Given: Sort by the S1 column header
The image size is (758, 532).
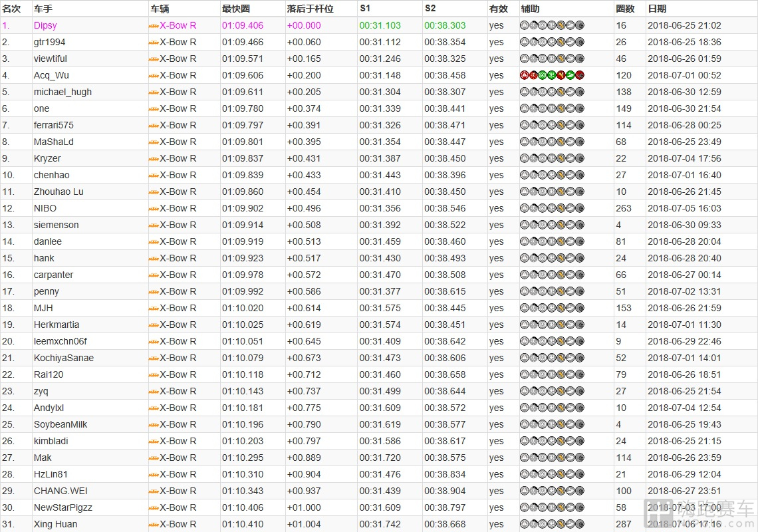Looking at the screenshot, I should coord(365,8).
